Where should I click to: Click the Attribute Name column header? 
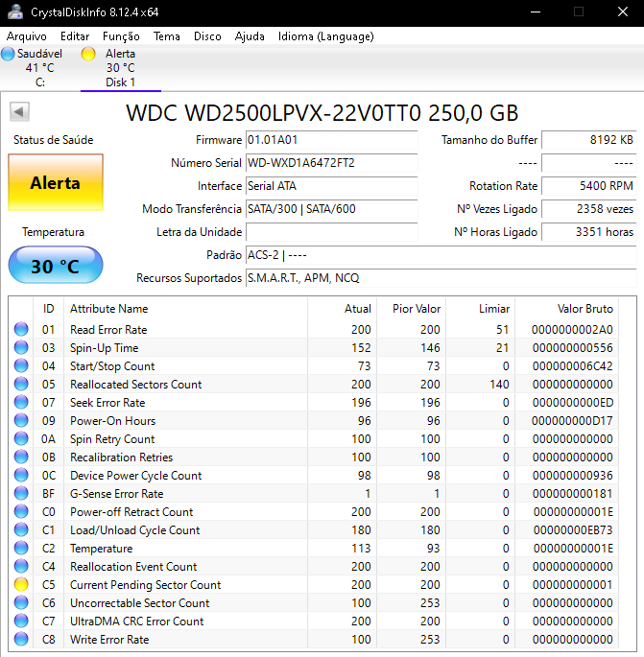click(x=185, y=309)
